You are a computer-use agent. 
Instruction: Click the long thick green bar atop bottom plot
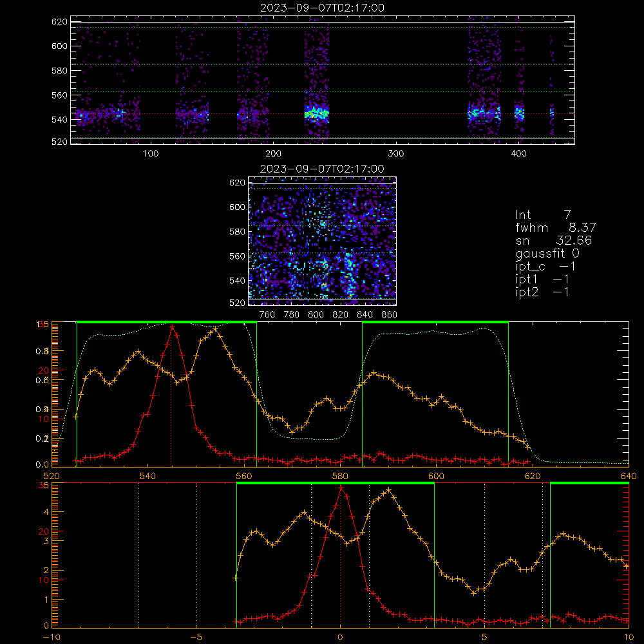[x=335, y=483]
